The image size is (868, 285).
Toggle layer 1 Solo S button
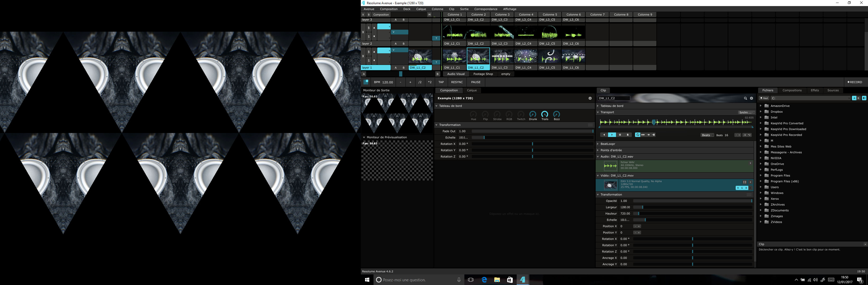pos(369,61)
